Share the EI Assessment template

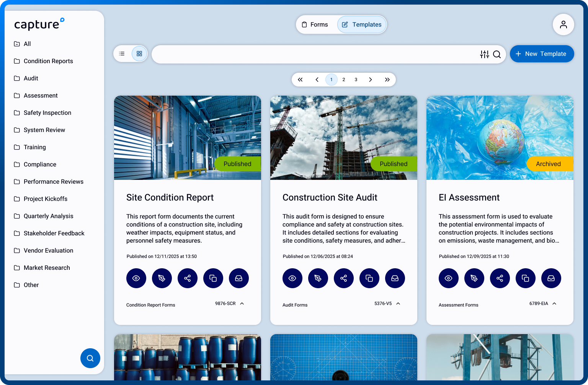[x=500, y=278]
